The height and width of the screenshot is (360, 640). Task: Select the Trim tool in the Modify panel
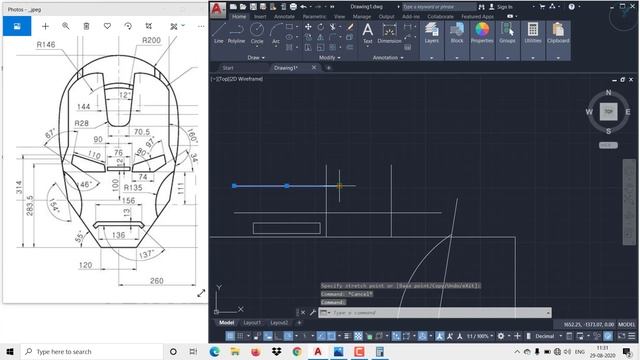[x=333, y=27]
